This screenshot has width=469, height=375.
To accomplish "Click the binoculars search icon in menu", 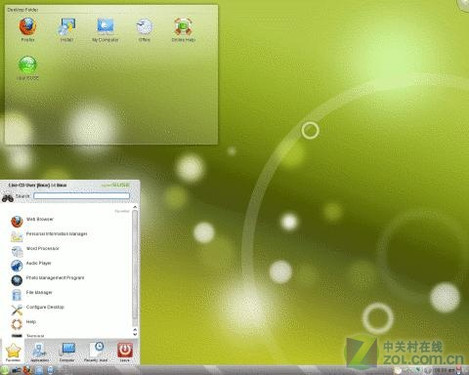I will point(8,198).
